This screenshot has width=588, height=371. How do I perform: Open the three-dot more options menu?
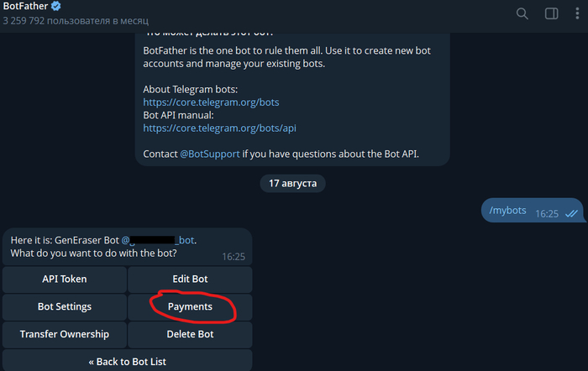tap(577, 13)
